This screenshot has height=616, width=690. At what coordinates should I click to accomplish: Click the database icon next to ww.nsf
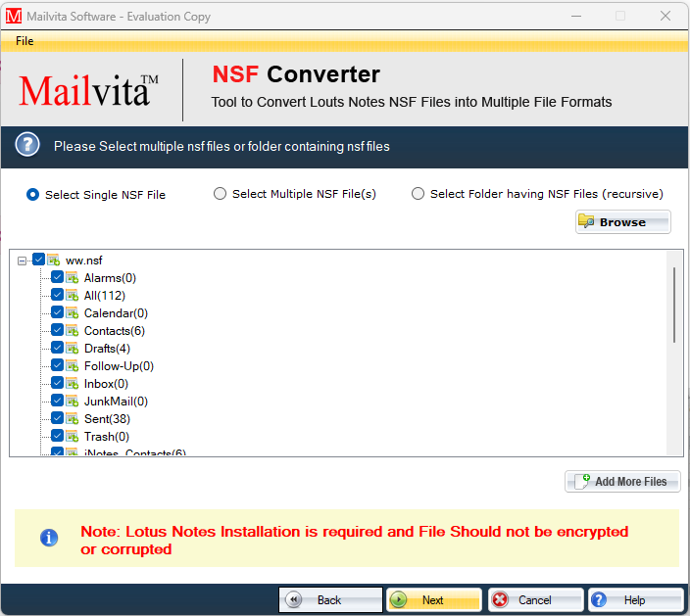pos(54,260)
